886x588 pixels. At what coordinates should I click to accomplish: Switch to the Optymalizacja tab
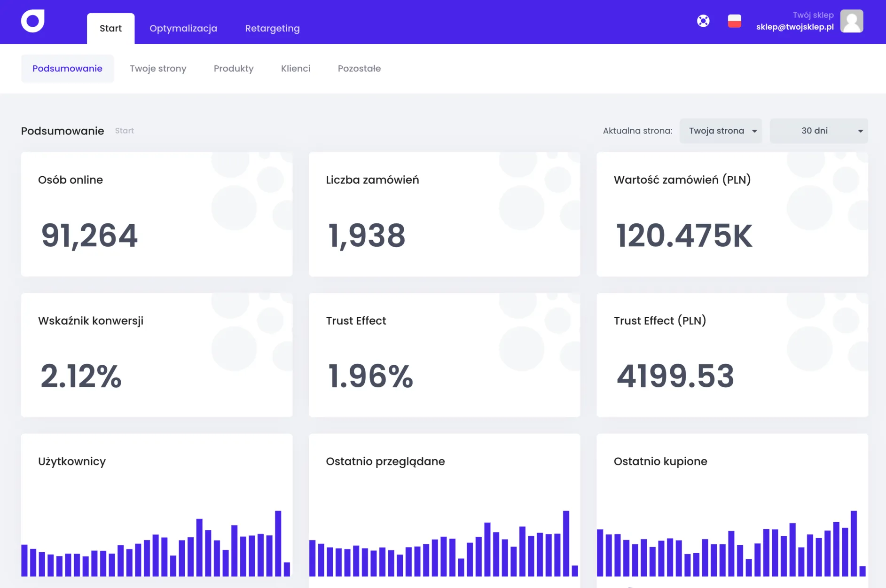[x=183, y=28]
